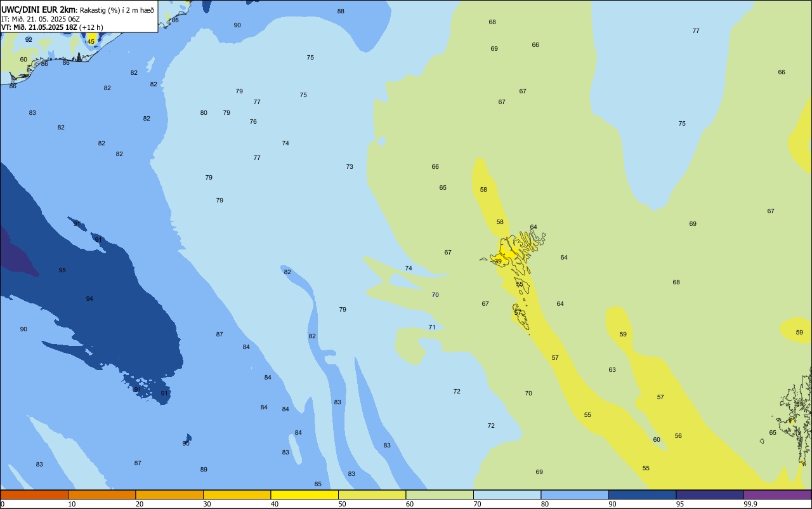Click the map value '89'
Viewport: 812px width, 509px height.
click(x=204, y=470)
